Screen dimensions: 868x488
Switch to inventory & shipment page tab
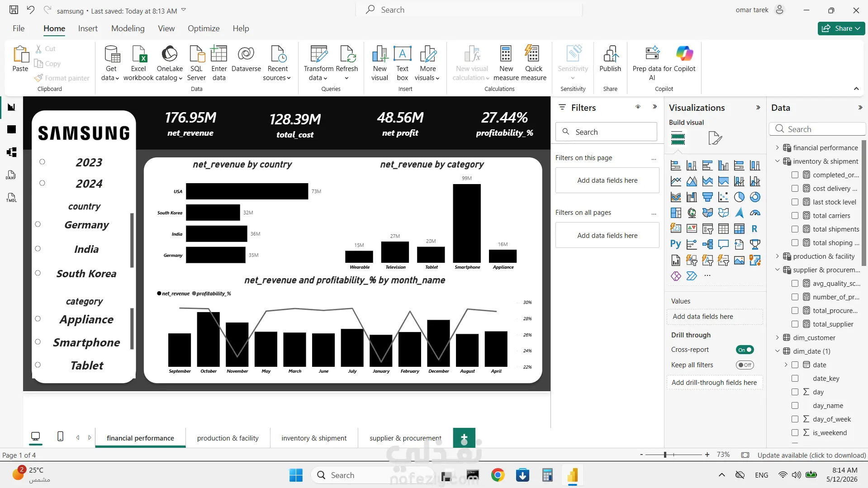click(x=314, y=438)
